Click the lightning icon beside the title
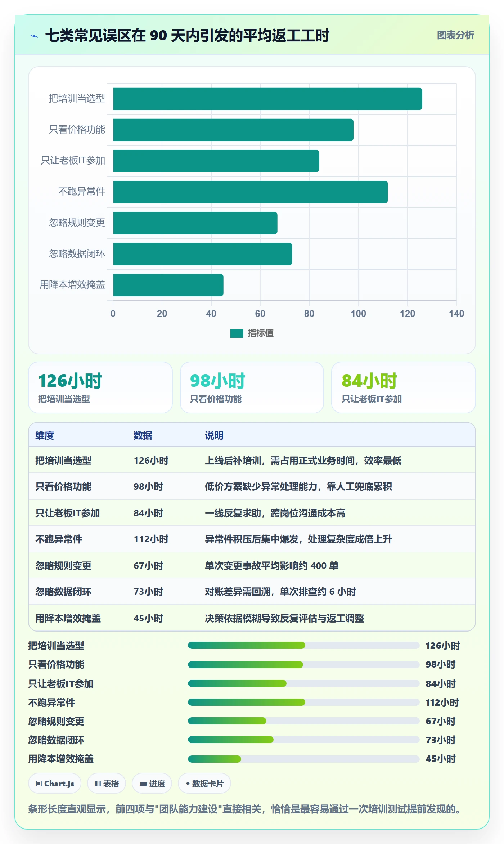The width and height of the screenshot is (504, 844). tap(34, 36)
